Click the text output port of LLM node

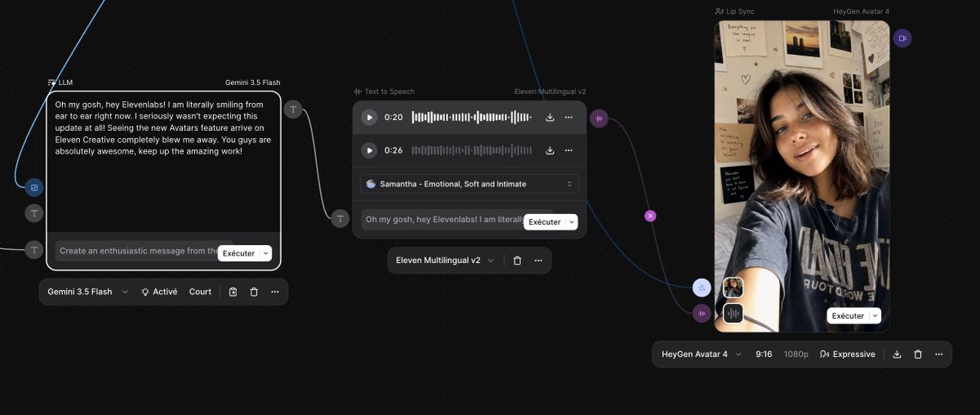tap(294, 109)
